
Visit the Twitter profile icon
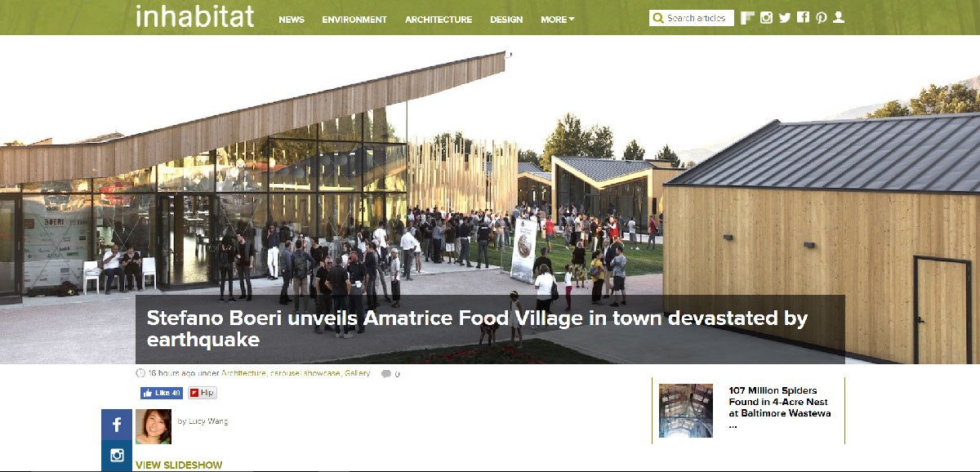coord(785,18)
